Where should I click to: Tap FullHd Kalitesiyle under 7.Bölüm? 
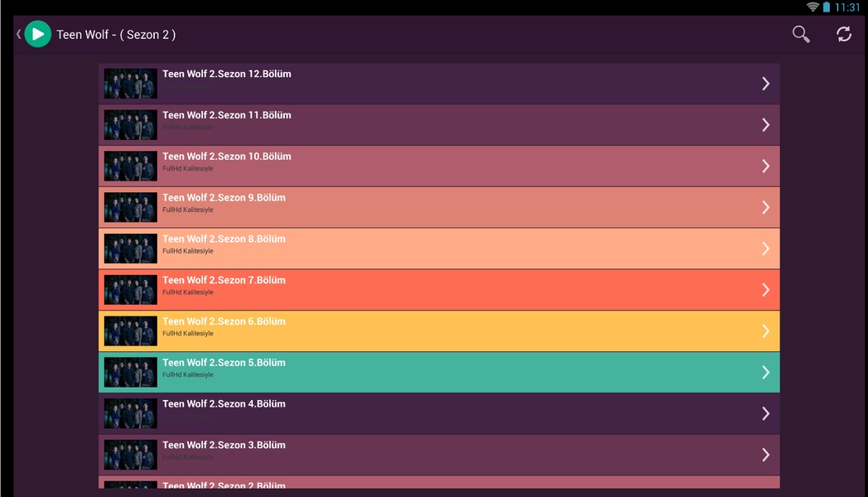188,292
